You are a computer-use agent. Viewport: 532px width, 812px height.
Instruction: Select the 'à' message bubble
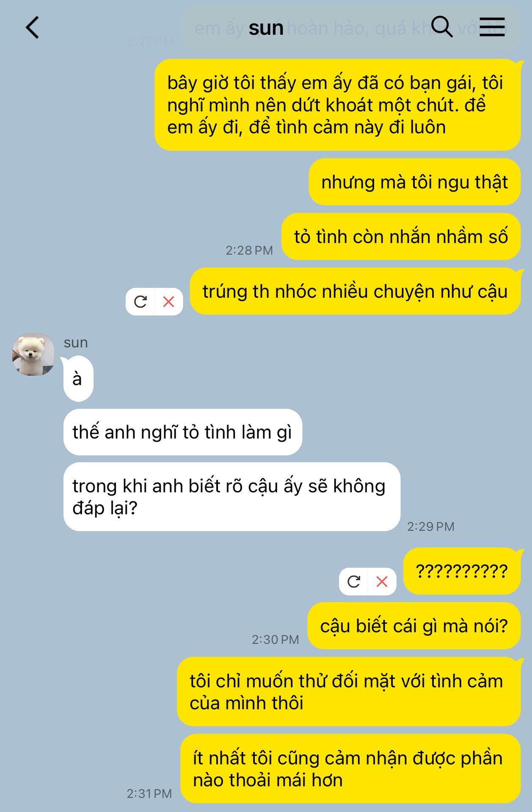78,379
